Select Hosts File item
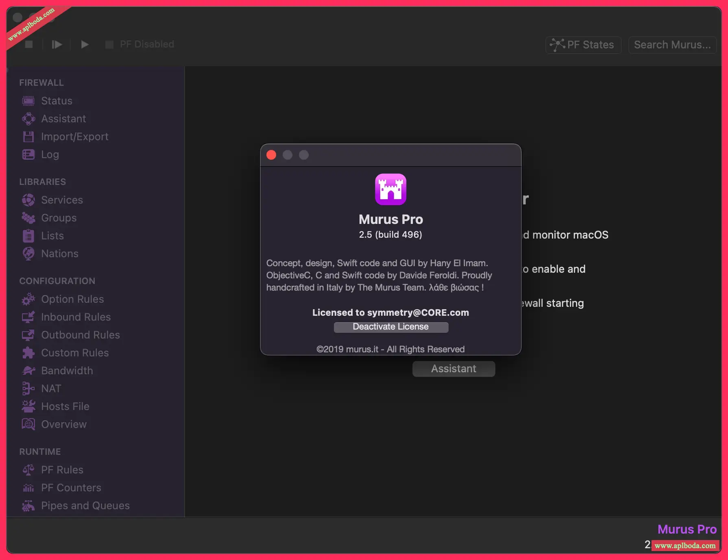 [x=65, y=406]
